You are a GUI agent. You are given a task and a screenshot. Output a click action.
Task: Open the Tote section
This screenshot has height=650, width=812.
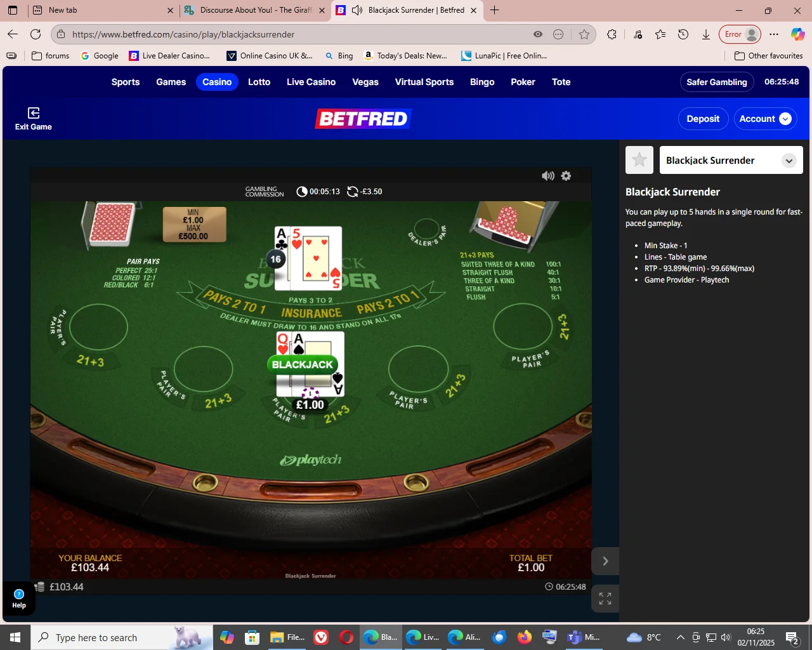pos(561,82)
